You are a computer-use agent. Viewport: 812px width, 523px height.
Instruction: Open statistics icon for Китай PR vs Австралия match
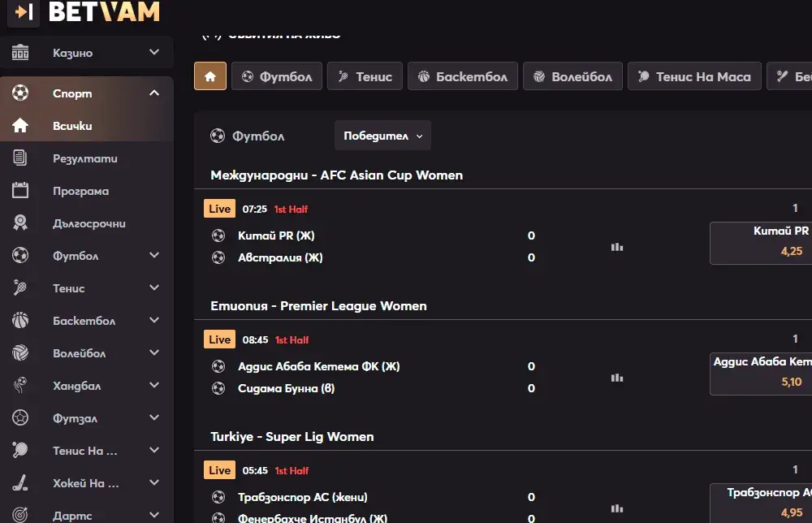[617, 247]
